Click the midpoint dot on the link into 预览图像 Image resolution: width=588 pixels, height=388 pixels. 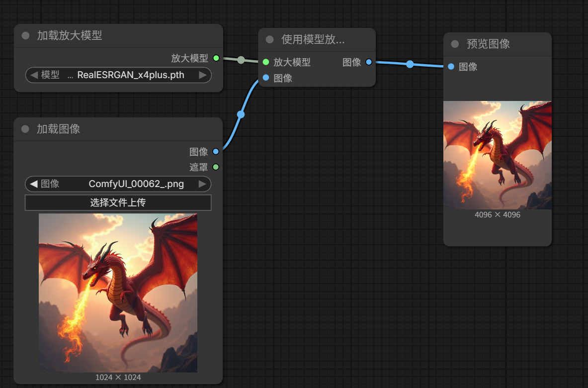[x=410, y=64]
